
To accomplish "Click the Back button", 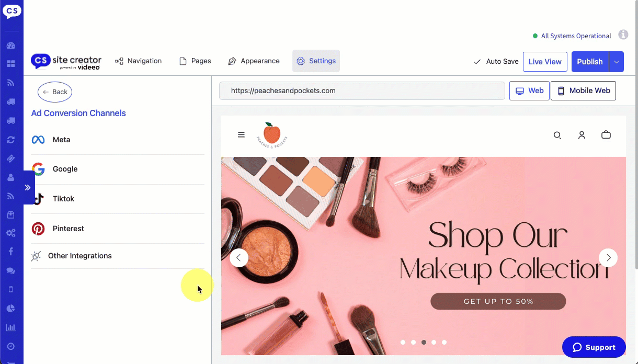I will [x=55, y=92].
